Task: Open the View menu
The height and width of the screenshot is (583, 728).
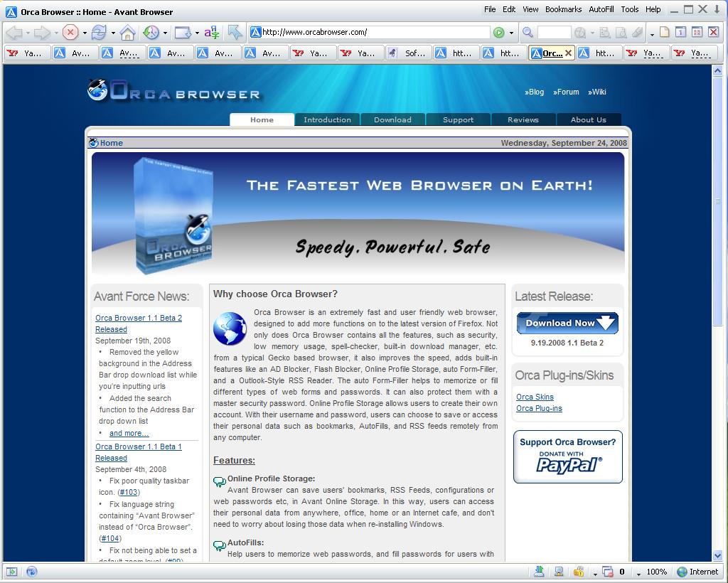Action: [x=530, y=9]
